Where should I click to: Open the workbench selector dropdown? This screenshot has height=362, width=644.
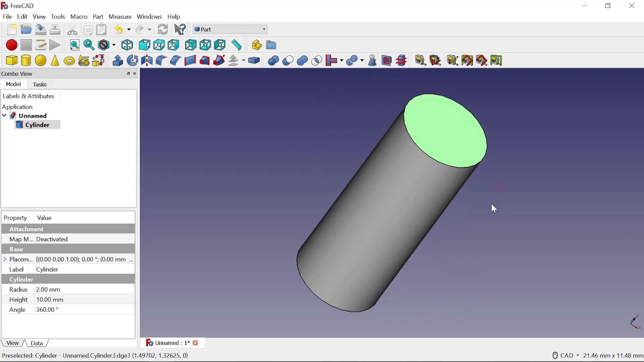click(231, 30)
